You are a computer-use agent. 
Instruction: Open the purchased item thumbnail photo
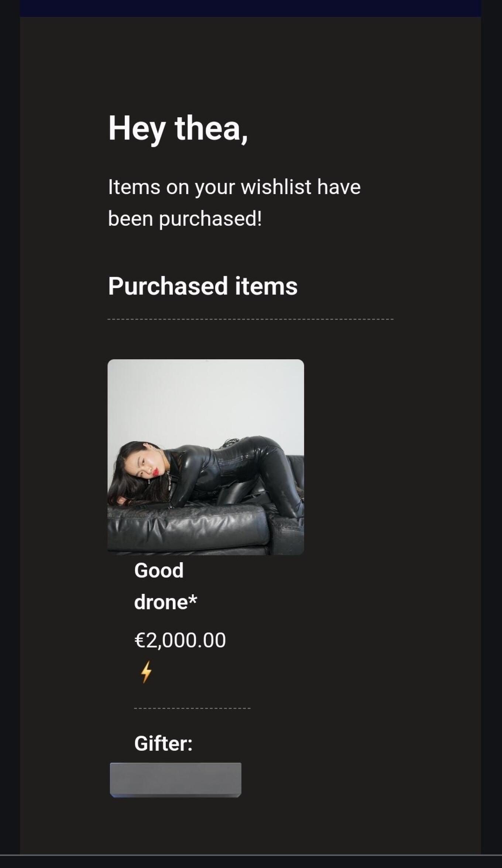click(206, 457)
